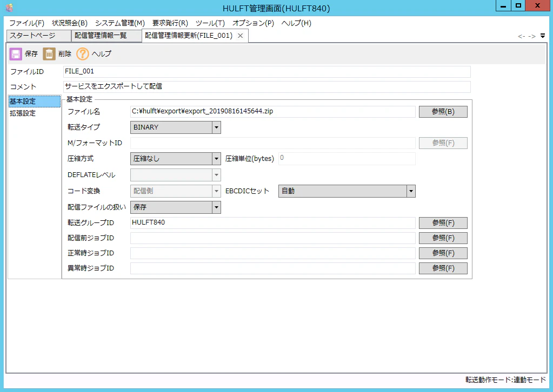The image size is (553, 392).
Task: Click the 削除 label in the toolbar
Action: click(65, 54)
